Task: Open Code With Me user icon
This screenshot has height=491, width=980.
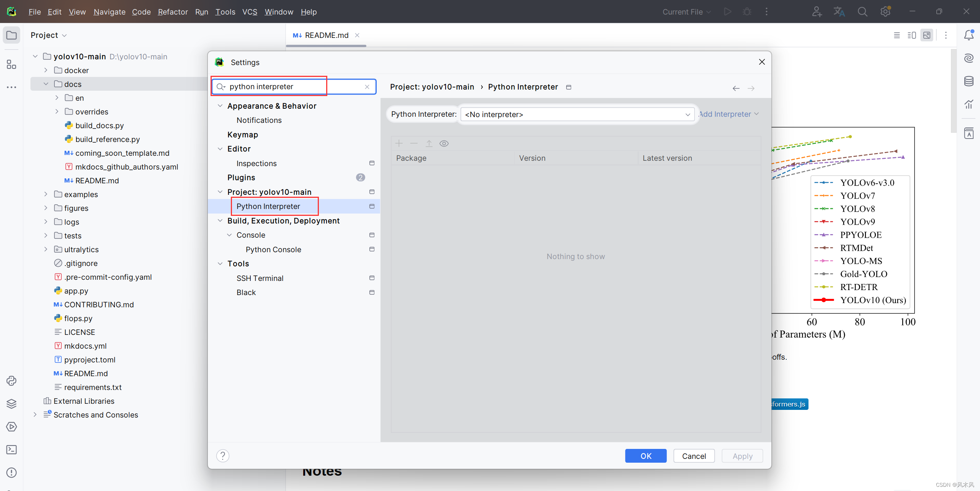Action: (817, 12)
